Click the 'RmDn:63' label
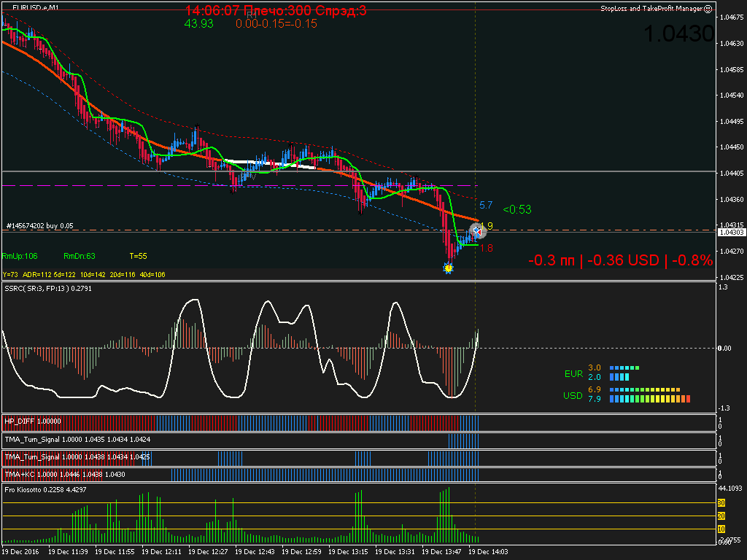Viewport: 747px width, 560px height. pyautogui.click(x=79, y=256)
